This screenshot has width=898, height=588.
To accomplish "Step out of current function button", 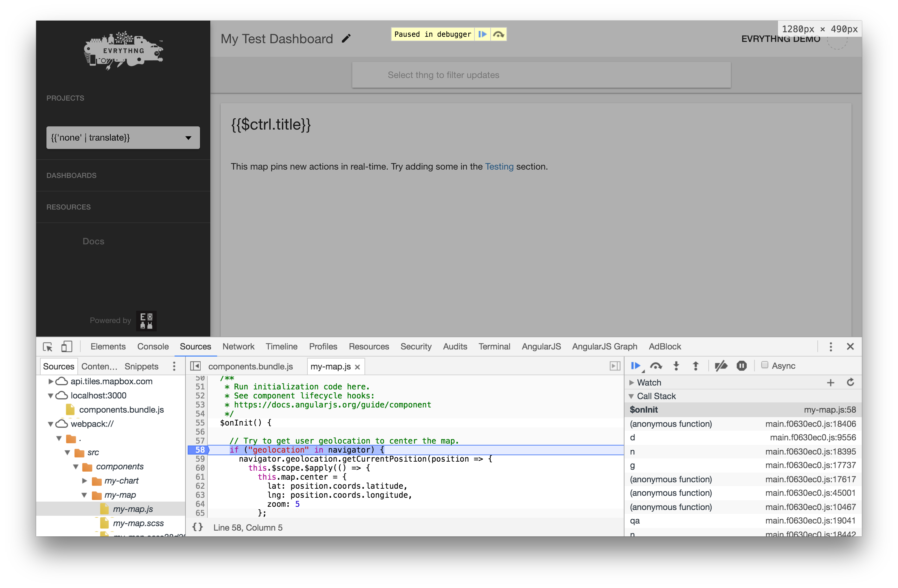I will [695, 366].
